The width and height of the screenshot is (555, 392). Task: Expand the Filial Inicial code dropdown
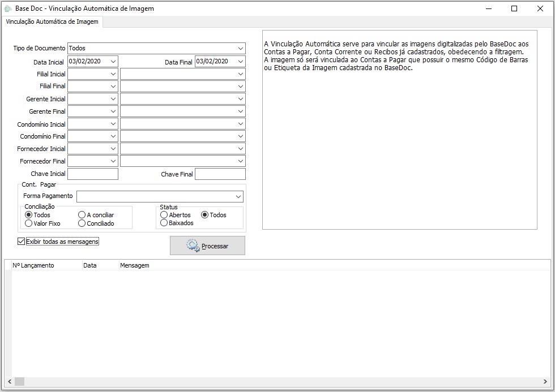pos(113,74)
